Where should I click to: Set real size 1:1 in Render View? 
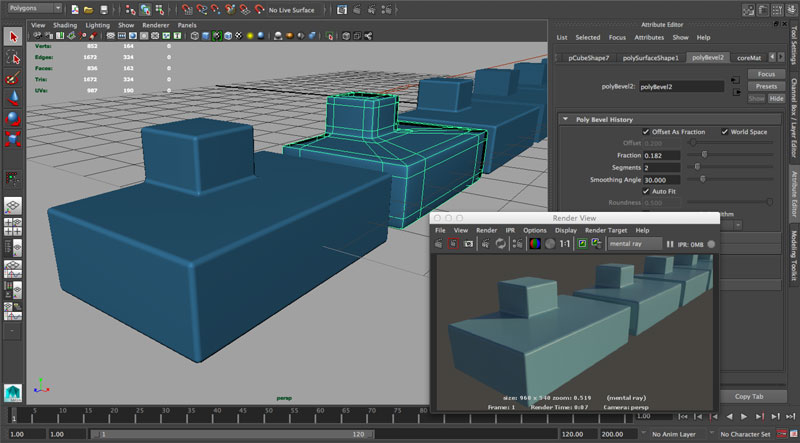[564, 244]
